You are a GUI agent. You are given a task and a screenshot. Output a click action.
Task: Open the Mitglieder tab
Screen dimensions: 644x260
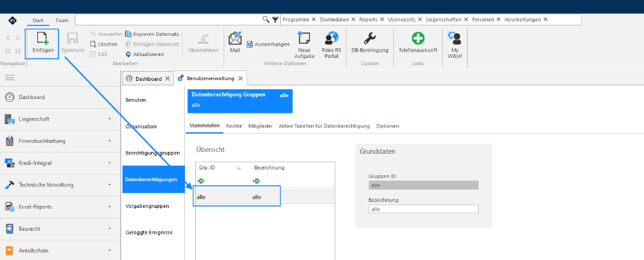click(x=260, y=126)
